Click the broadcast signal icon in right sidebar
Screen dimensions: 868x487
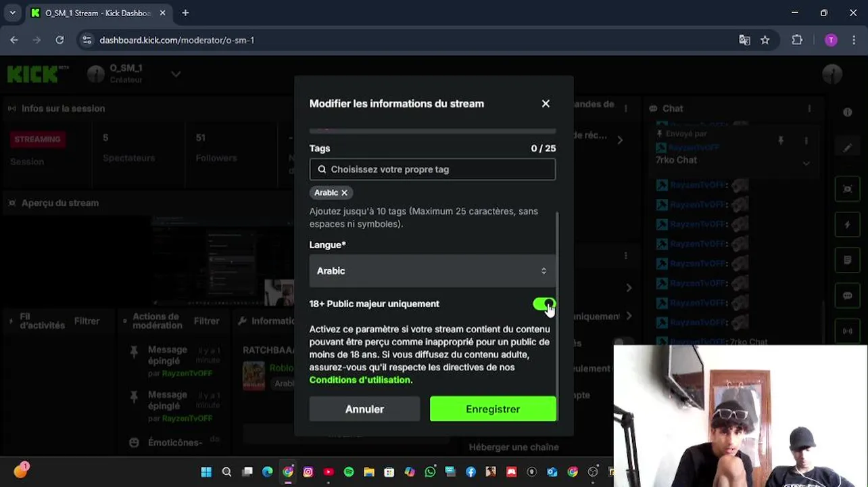coord(847,331)
